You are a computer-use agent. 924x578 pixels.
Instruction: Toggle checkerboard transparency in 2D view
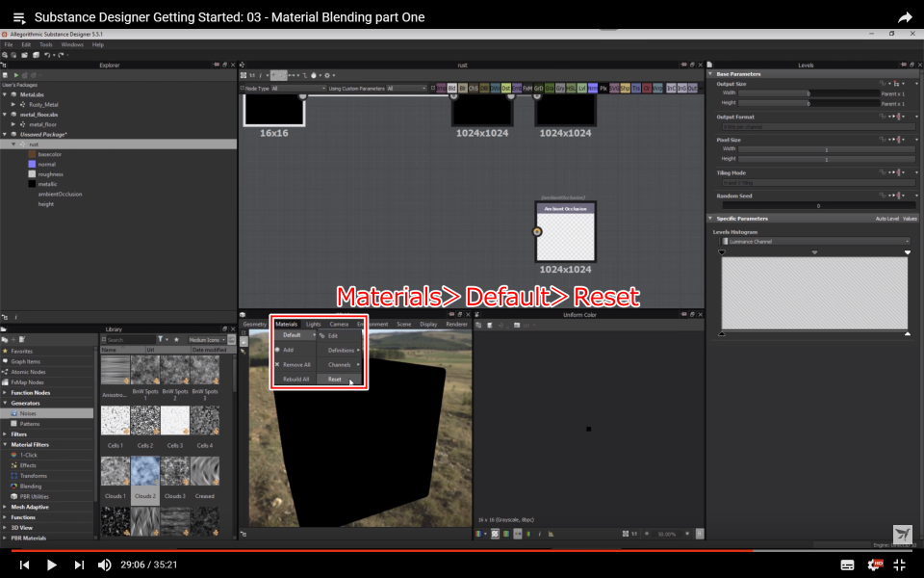pyautogui.click(x=495, y=534)
